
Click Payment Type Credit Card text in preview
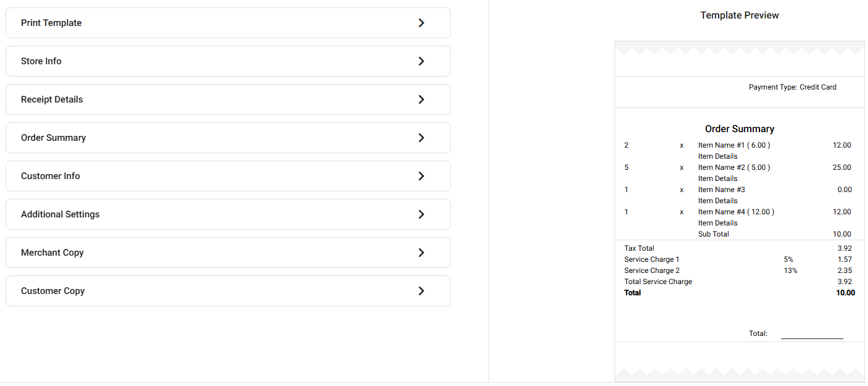coord(793,87)
